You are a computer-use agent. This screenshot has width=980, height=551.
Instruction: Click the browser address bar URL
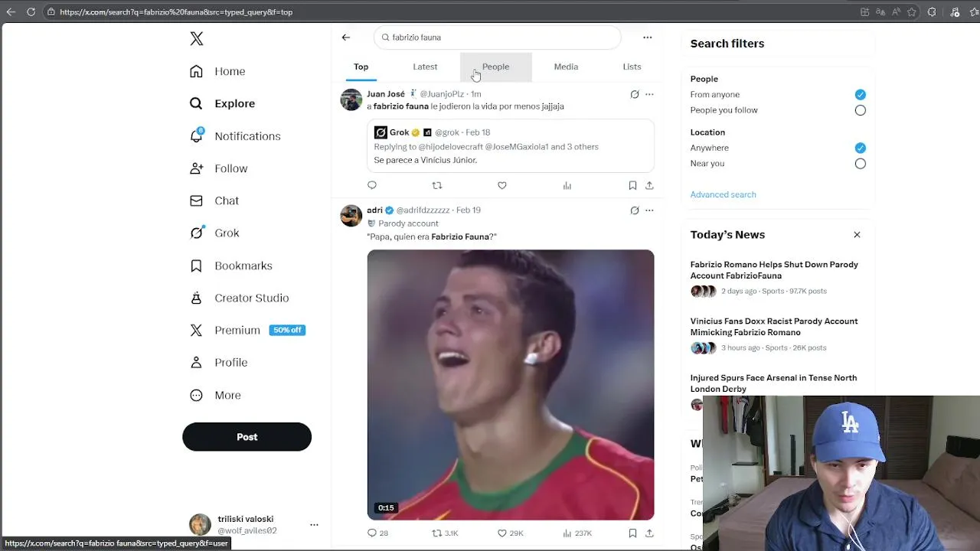tap(176, 11)
